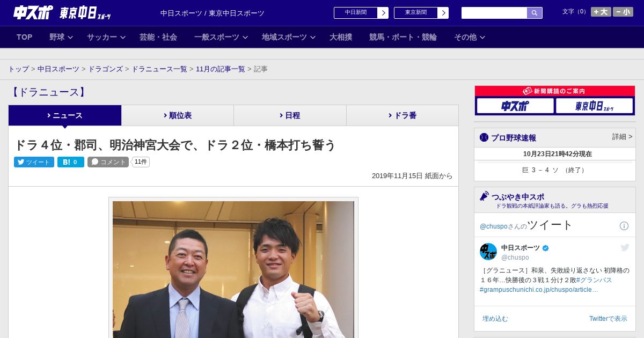
Task: Increase text size with 大 button
Action: click(x=601, y=12)
